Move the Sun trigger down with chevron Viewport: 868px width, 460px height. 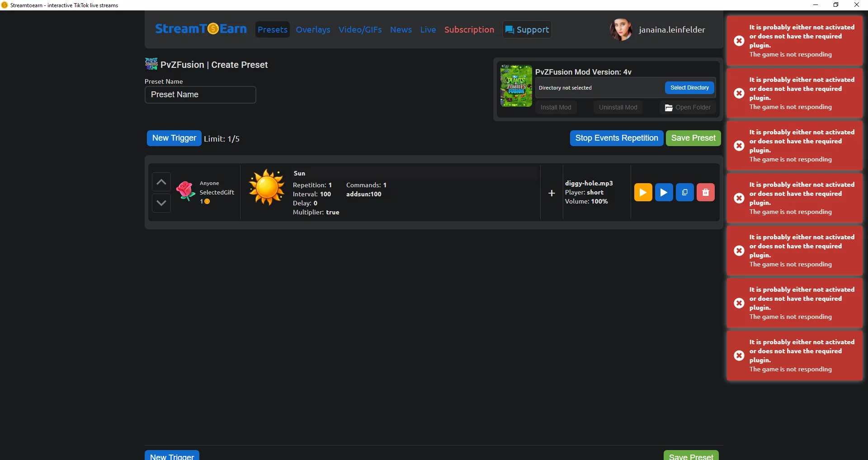[x=161, y=203]
